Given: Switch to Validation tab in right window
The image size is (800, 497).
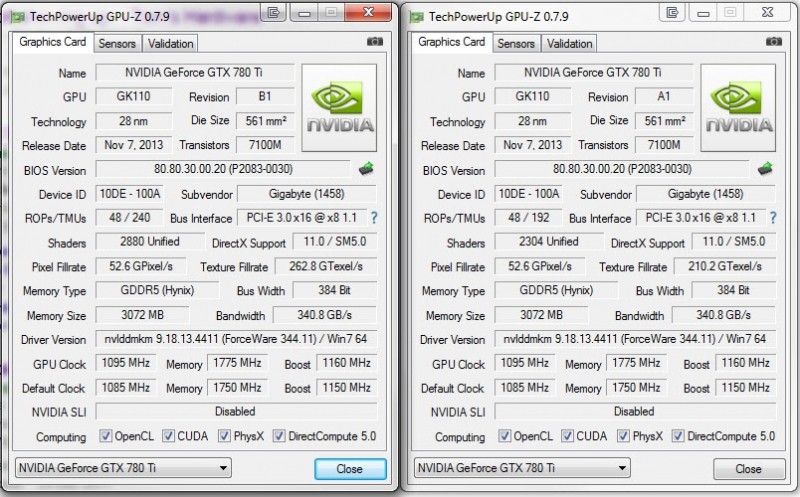Looking at the screenshot, I should (x=569, y=44).
